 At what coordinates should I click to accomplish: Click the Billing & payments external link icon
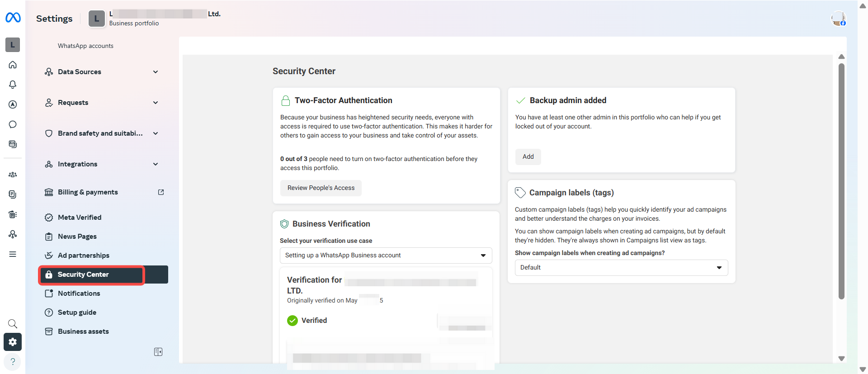pyautogui.click(x=161, y=192)
